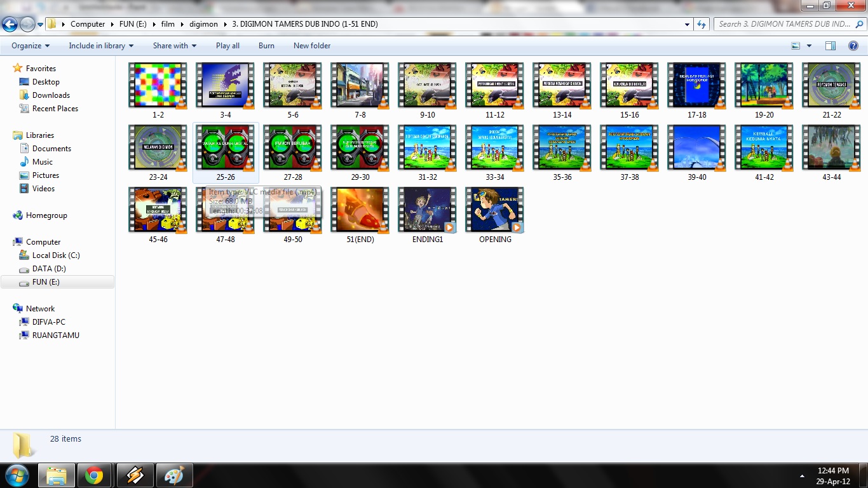Open Include in library dropdown
Image resolution: width=868 pixels, height=488 pixels.
pyautogui.click(x=101, y=46)
